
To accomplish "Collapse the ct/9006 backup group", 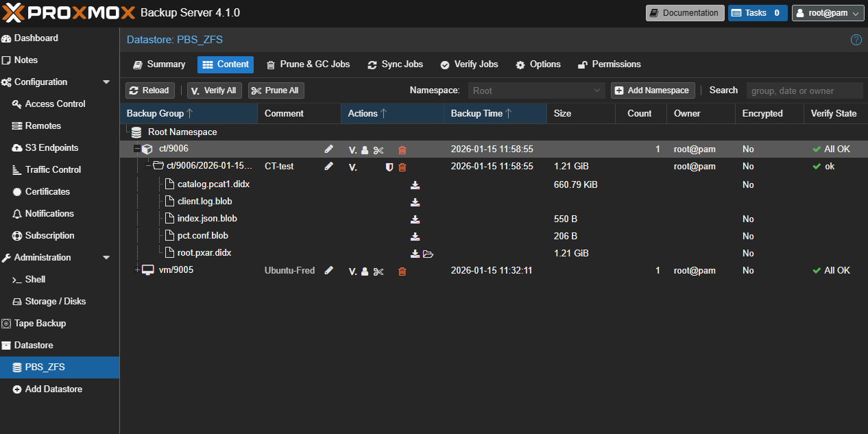I will 137,149.
